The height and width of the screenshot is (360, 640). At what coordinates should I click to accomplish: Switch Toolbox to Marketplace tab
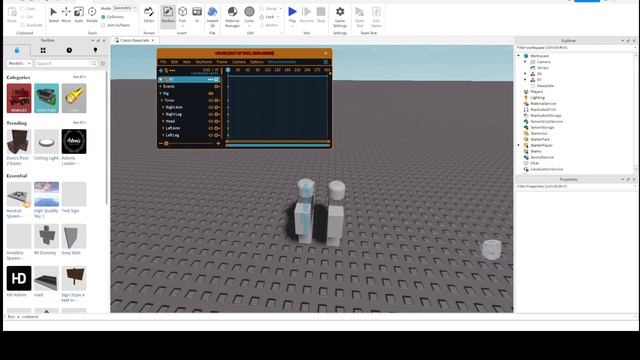coord(17,50)
